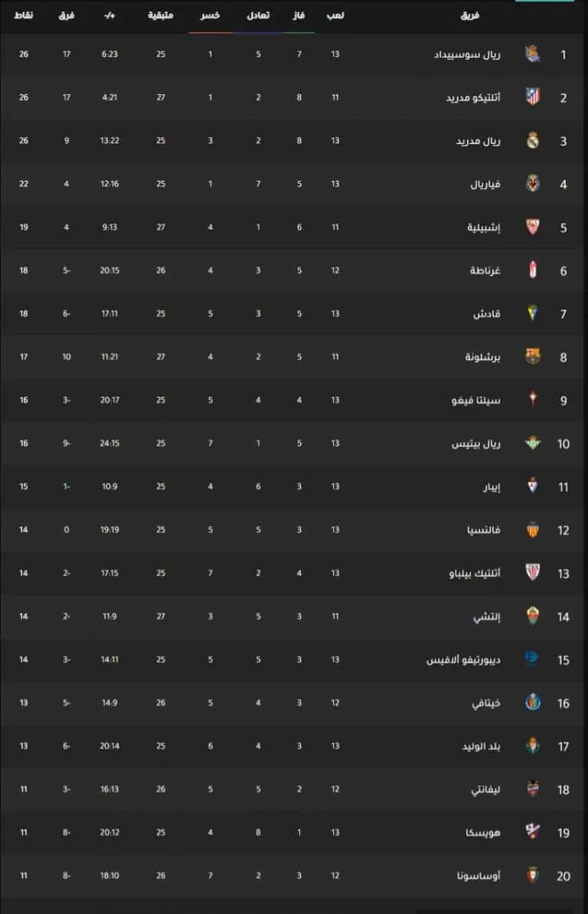Viewport: 588px width, 914px height.
Task: Click the Valencia club crest
Action: [x=533, y=529]
